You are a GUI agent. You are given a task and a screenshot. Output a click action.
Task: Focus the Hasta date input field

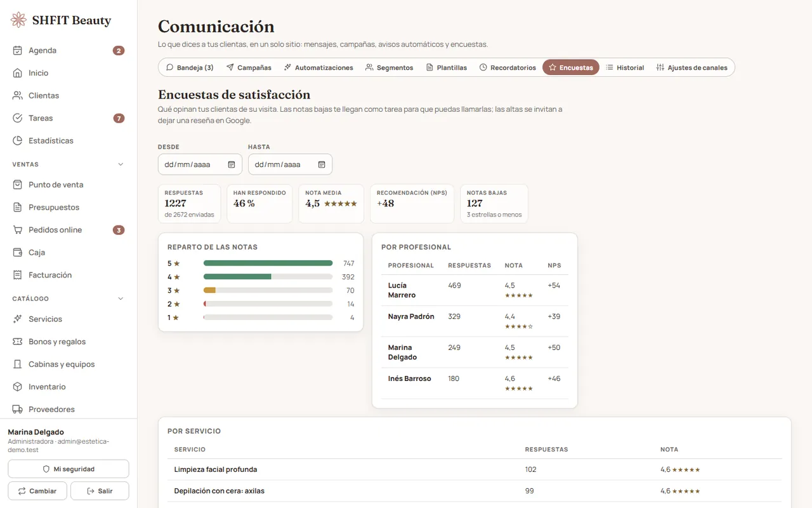pos(290,164)
